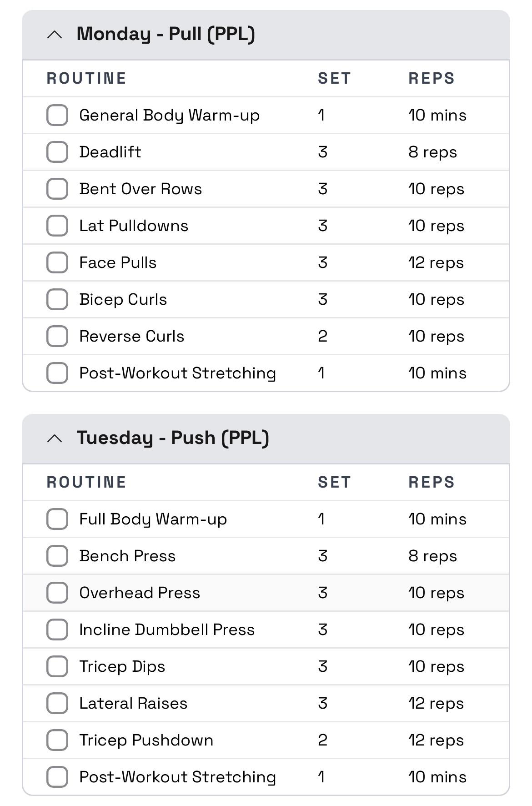Collapse the Tuesday - Push (PPL) section
This screenshot has width=532, height=806.
pos(55,438)
